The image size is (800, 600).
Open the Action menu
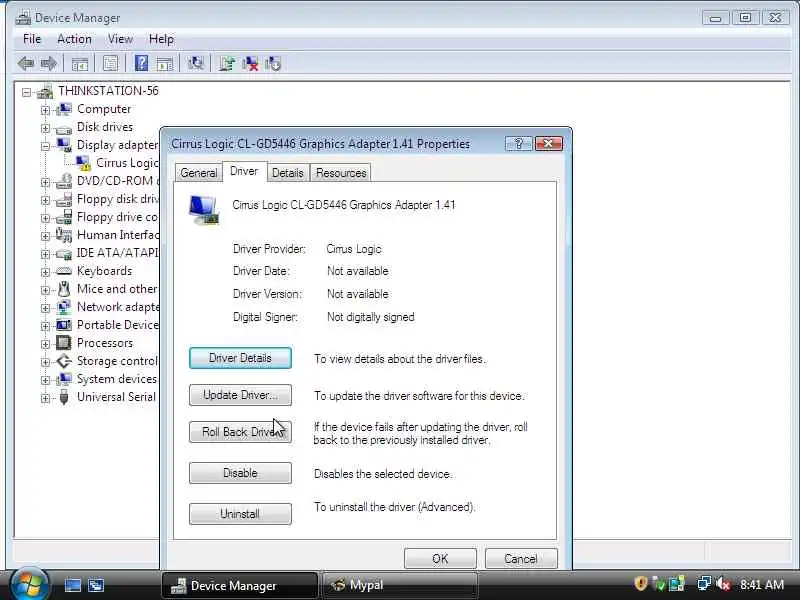coord(74,39)
